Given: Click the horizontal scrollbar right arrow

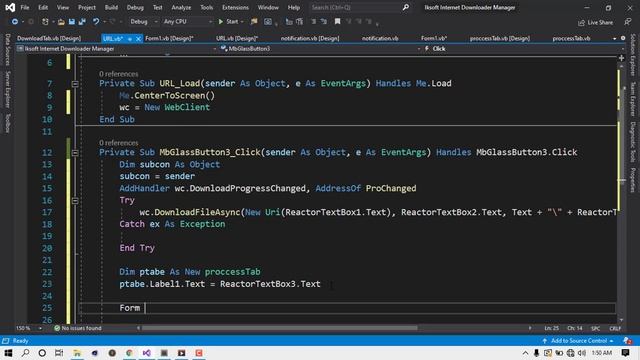Looking at the screenshot, I should pos(530,328).
